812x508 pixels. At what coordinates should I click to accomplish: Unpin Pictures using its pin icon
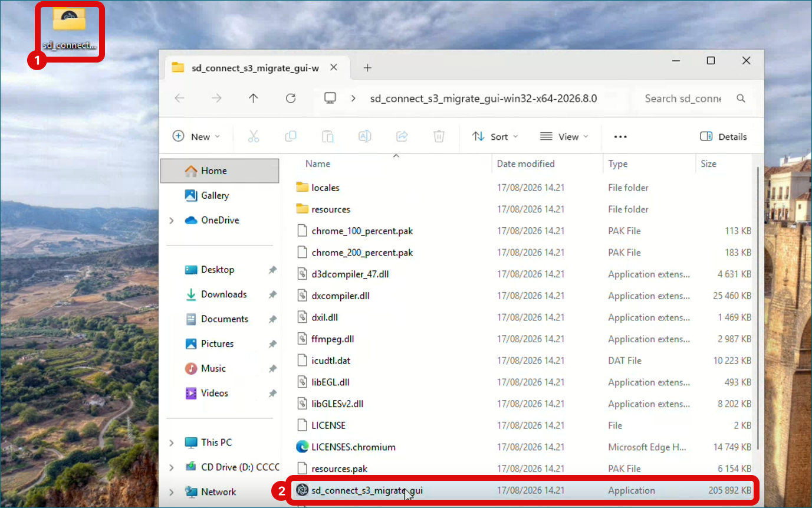click(x=272, y=344)
